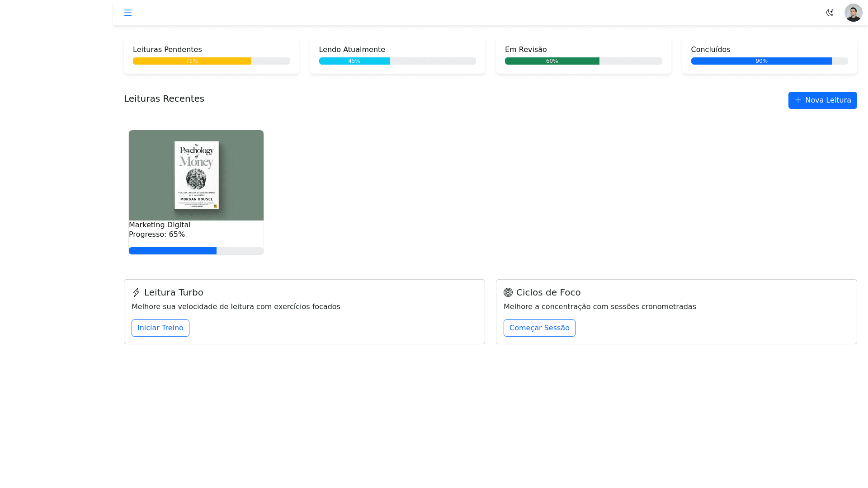Open the hamburger sidebar menu
Image resolution: width=868 pixels, height=488 pixels.
tap(128, 13)
